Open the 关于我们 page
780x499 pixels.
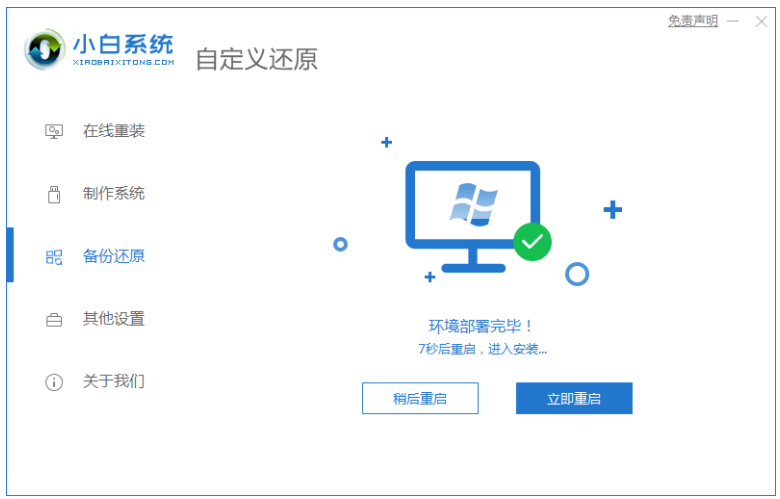[113, 382]
